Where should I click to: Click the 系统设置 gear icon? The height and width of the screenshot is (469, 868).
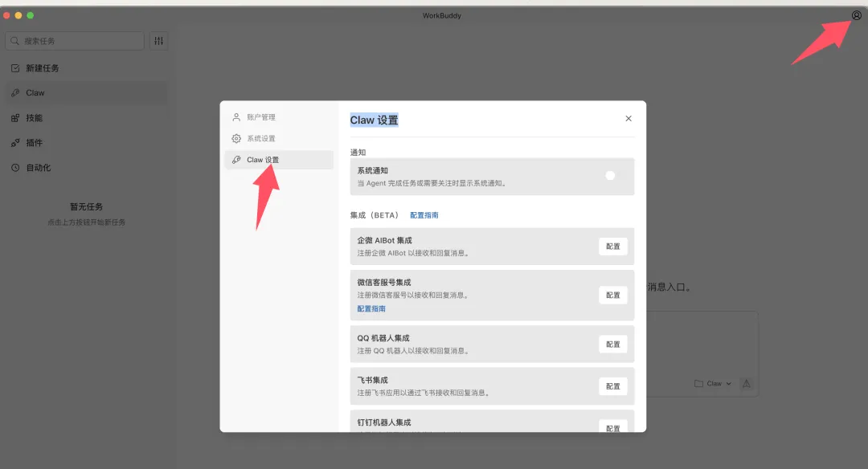pos(236,138)
